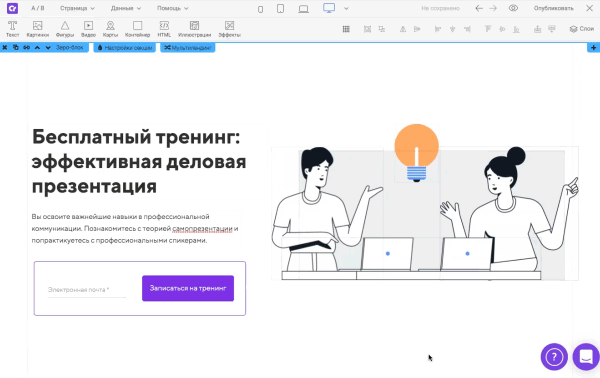Open Настройки секции settings
This screenshot has width=600, height=378.
(x=125, y=47)
